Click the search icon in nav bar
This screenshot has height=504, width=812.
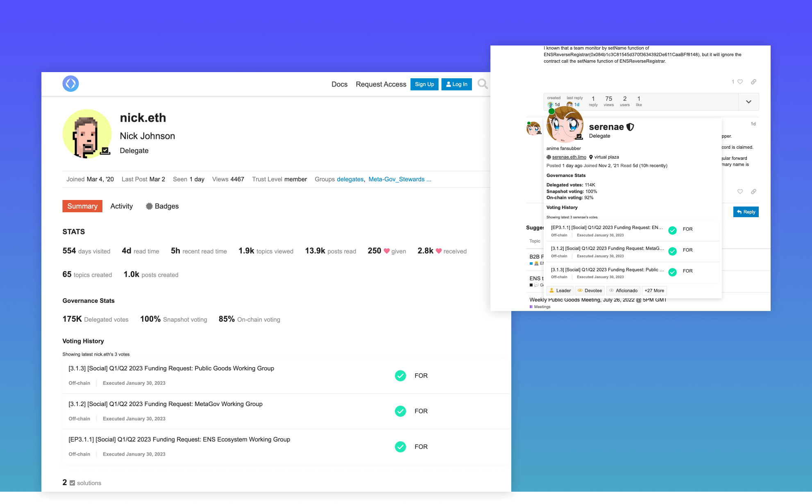click(x=483, y=84)
